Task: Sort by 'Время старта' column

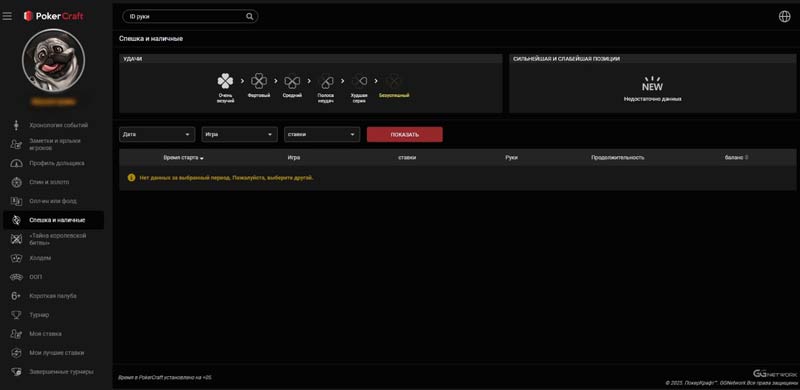Action: [183, 158]
